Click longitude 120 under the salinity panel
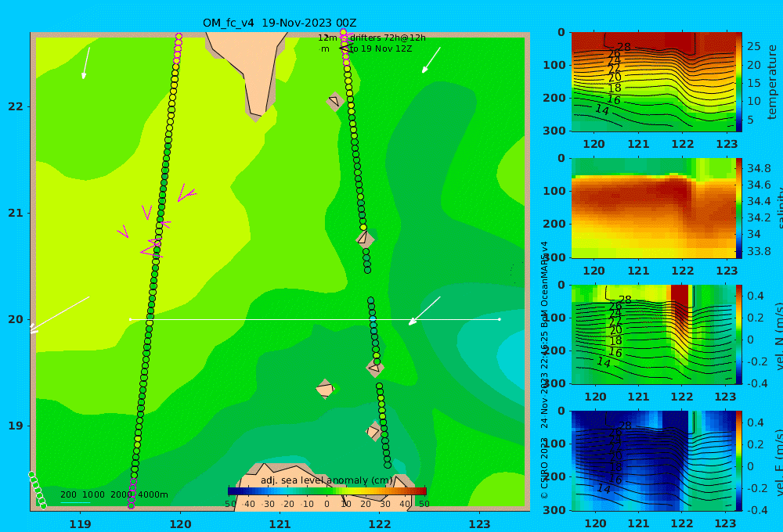Screen dimensions: 783x532 (x=594, y=271)
